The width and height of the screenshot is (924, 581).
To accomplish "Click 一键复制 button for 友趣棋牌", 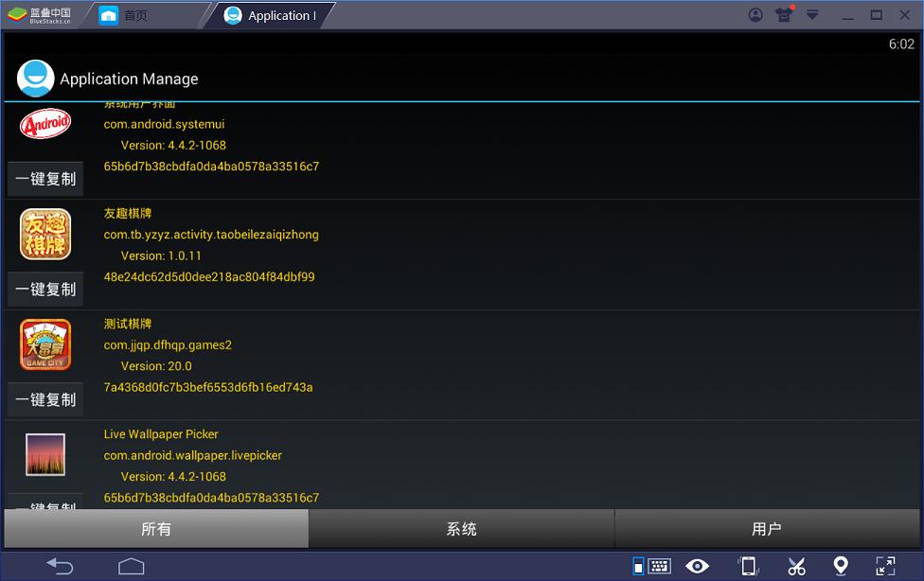I will pos(45,290).
